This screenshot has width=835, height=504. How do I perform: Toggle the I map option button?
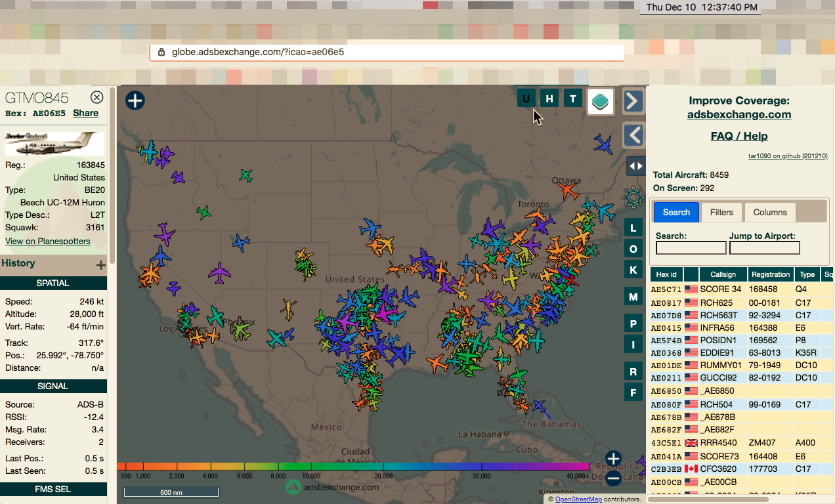tap(633, 345)
